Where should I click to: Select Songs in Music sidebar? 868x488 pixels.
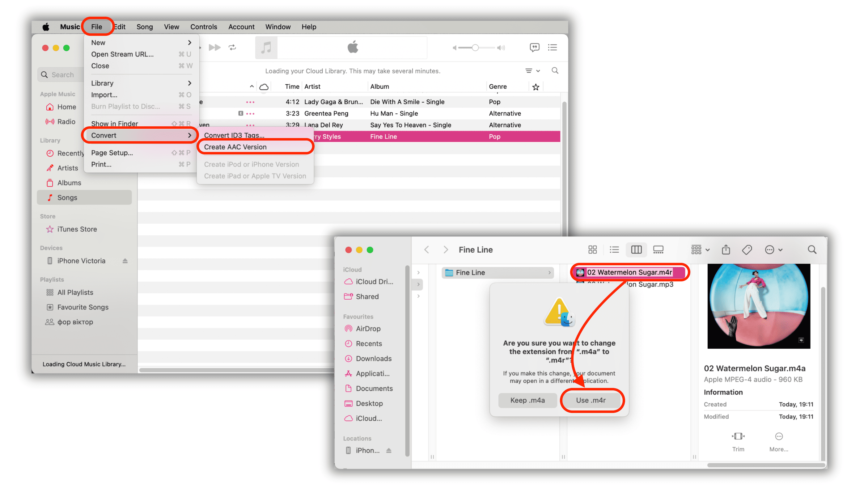coord(84,197)
